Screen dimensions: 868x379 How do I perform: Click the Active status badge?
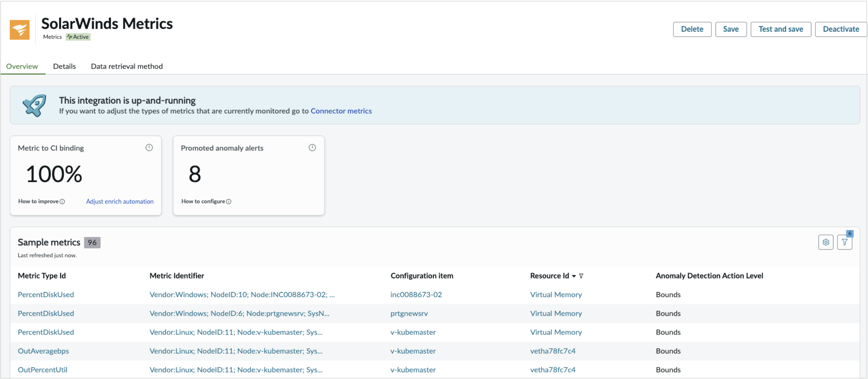(78, 37)
